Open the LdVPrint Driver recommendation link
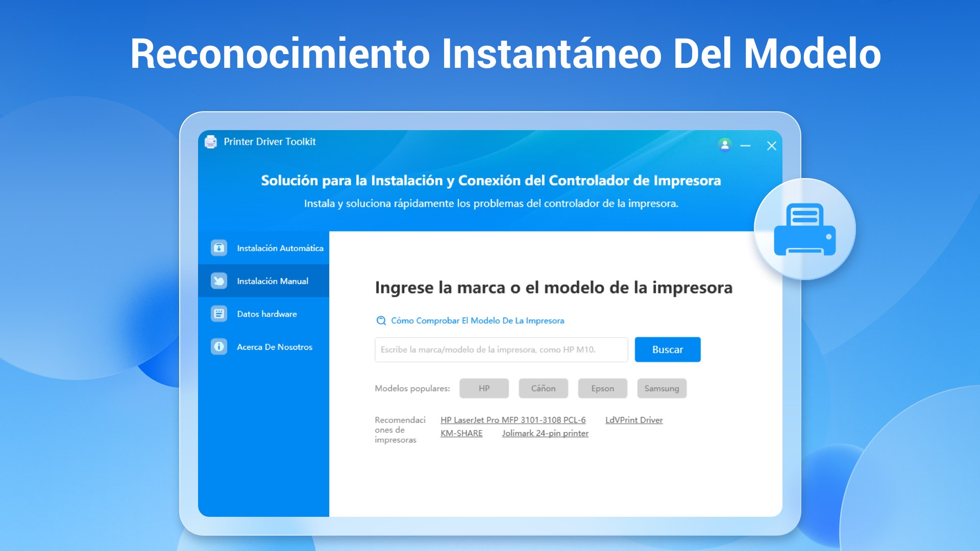Image resolution: width=980 pixels, height=551 pixels. coord(634,420)
